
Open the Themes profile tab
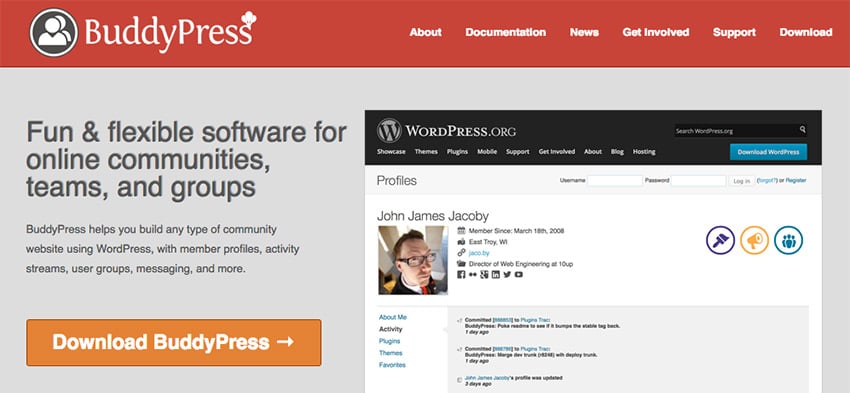391,353
